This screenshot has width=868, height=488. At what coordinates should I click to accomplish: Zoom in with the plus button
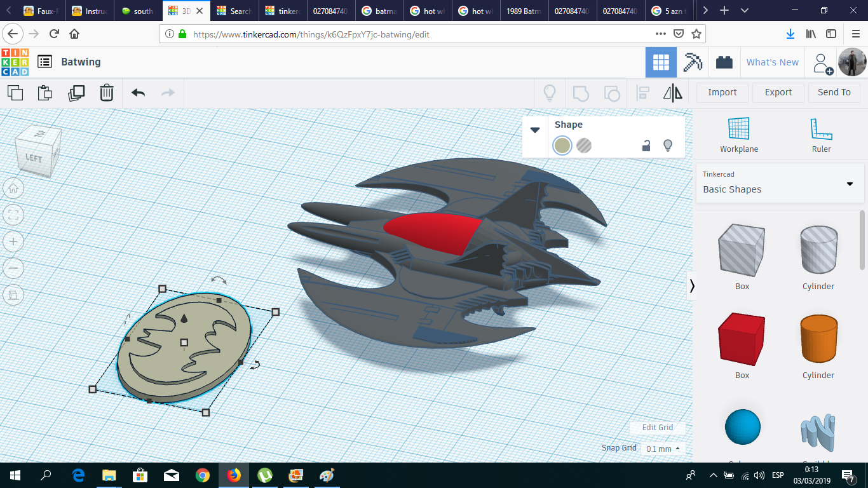[13, 241]
